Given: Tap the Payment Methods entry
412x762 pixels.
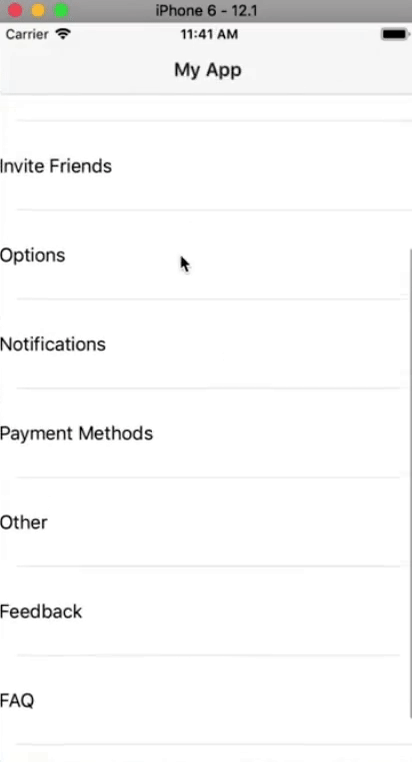Looking at the screenshot, I should coord(206,433).
